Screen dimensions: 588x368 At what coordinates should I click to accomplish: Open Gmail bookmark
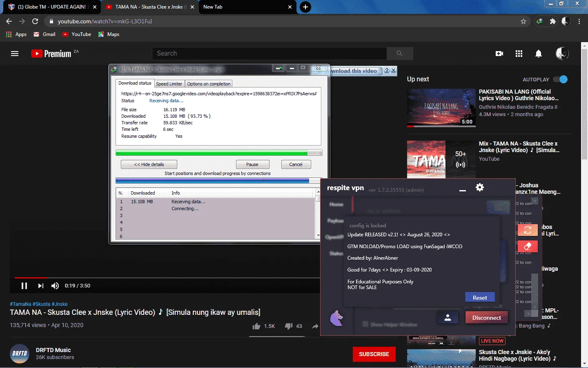[x=45, y=34]
